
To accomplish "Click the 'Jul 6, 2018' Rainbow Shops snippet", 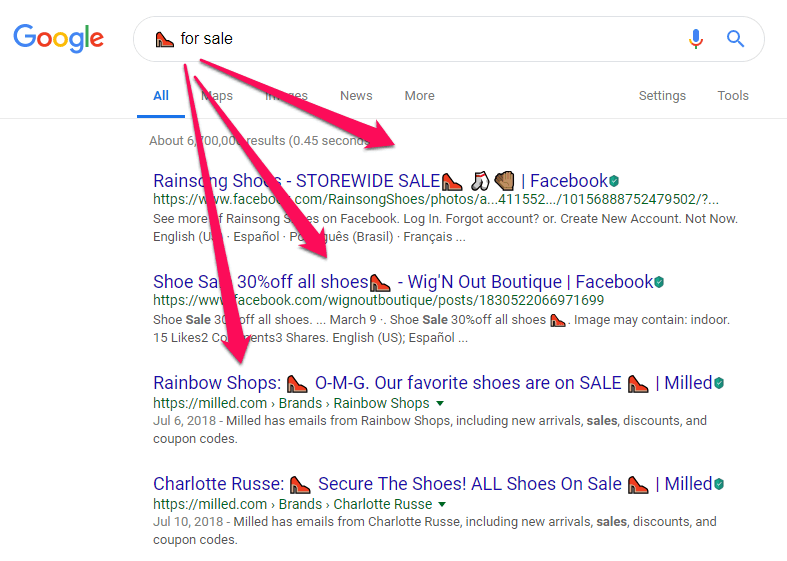I will [430, 430].
